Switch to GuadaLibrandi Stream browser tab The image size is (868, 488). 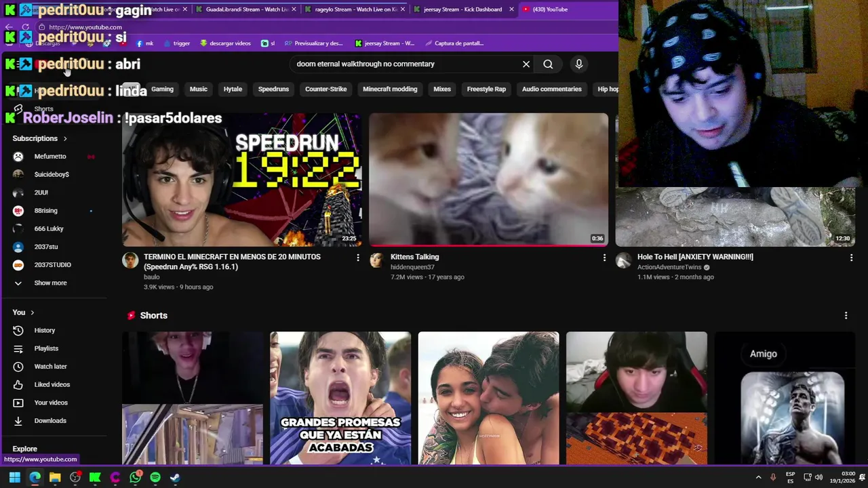[x=245, y=9]
